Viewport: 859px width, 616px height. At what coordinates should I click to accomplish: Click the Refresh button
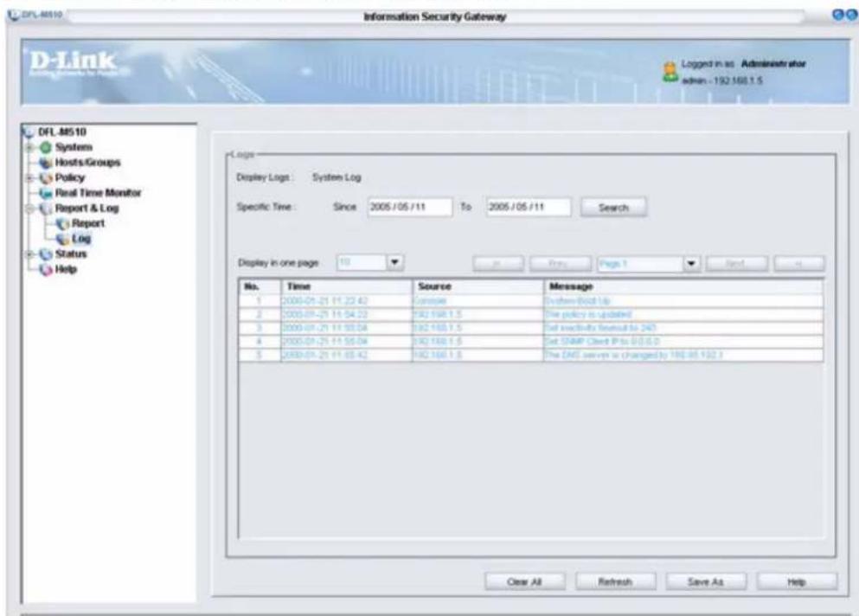(x=616, y=582)
